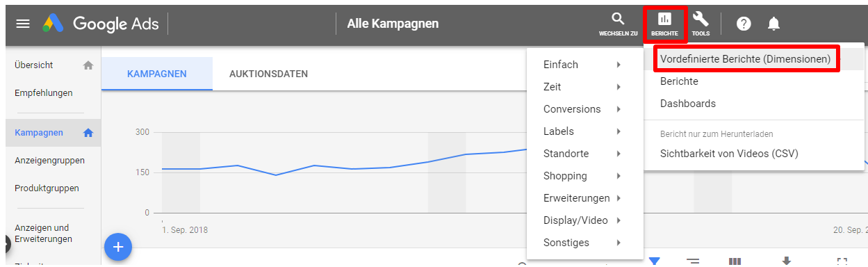Open the help question mark icon
868x267 pixels.
[744, 24]
